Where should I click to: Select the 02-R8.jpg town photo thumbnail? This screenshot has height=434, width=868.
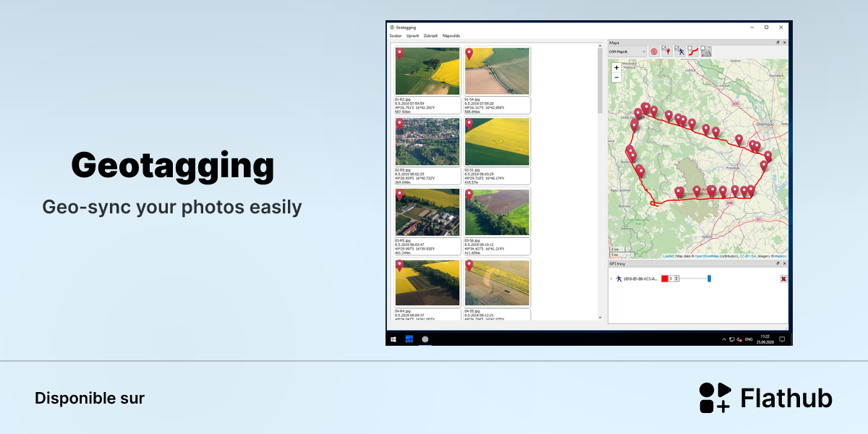pyautogui.click(x=427, y=142)
